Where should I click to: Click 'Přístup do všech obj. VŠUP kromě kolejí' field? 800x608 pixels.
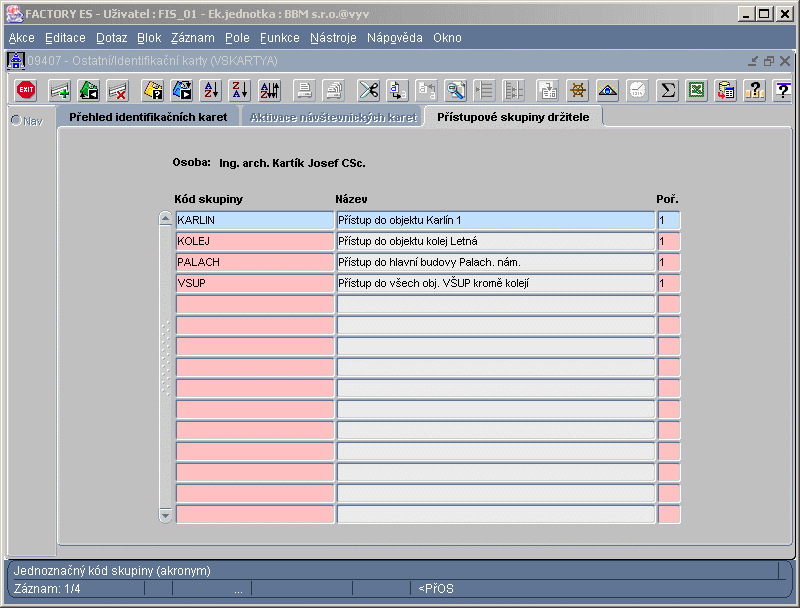(495, 283)
